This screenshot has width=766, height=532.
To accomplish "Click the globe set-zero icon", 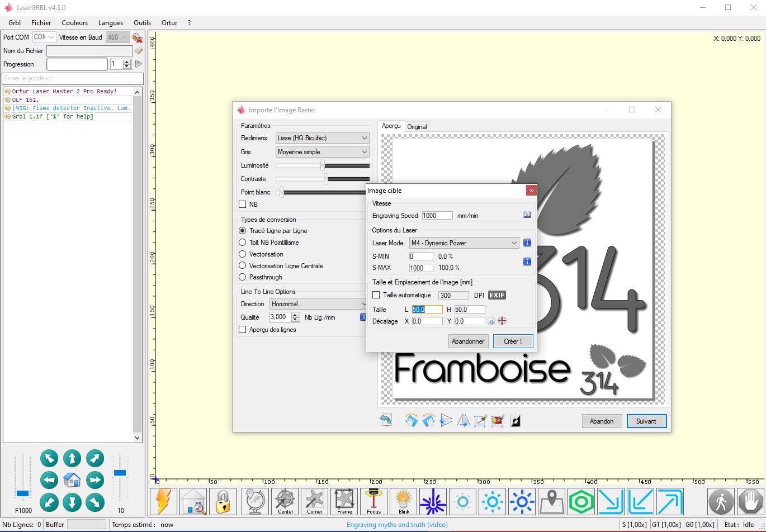I will [256, 501].
